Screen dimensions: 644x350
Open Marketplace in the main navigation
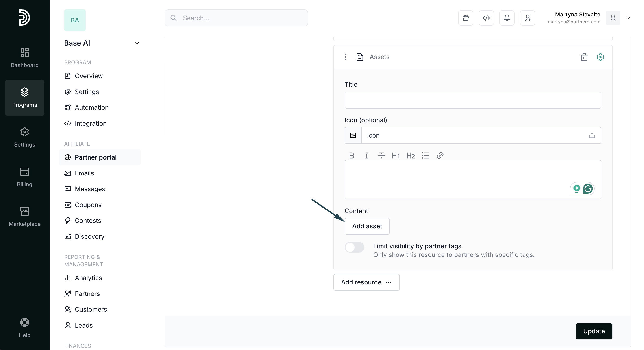coord(24,217)
